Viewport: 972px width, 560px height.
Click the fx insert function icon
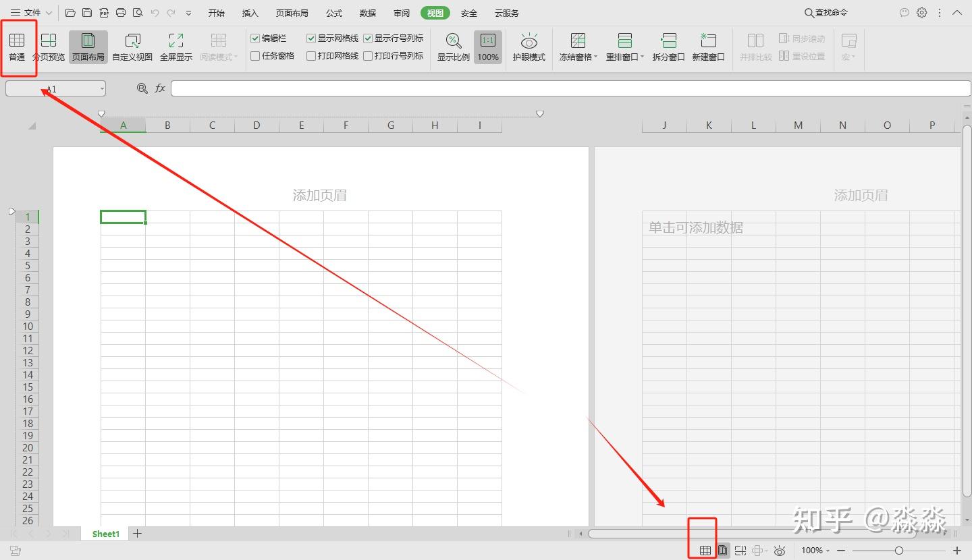pyautogui.click(x=160, y=88)
